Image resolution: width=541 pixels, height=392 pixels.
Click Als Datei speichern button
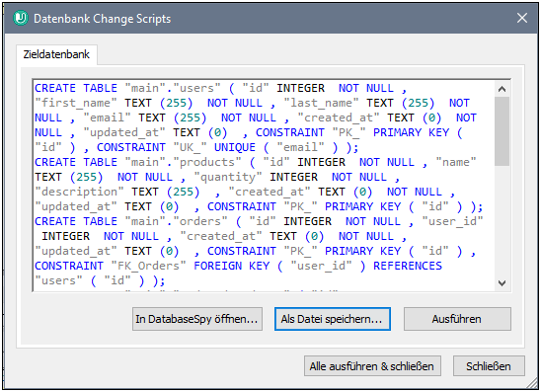333,319
